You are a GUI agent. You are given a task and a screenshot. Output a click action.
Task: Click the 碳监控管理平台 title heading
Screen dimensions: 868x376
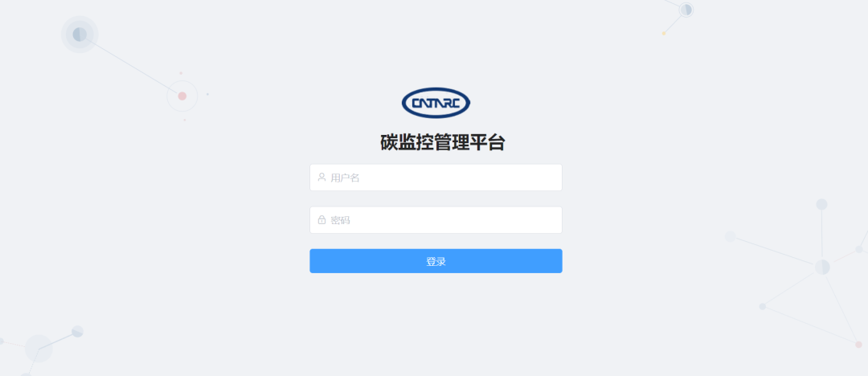[x=443, y=143]
